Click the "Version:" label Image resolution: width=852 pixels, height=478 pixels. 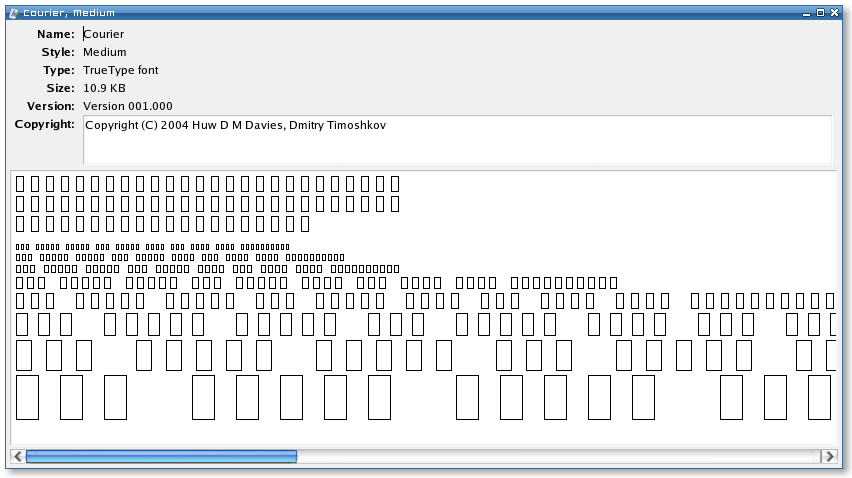[50, 106]
